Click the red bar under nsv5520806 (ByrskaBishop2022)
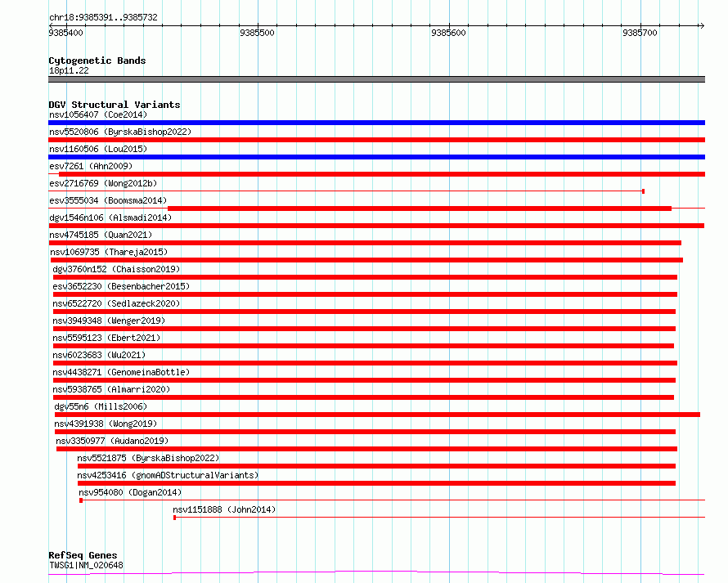Screen dimensions: 728x583 point(376,140)
